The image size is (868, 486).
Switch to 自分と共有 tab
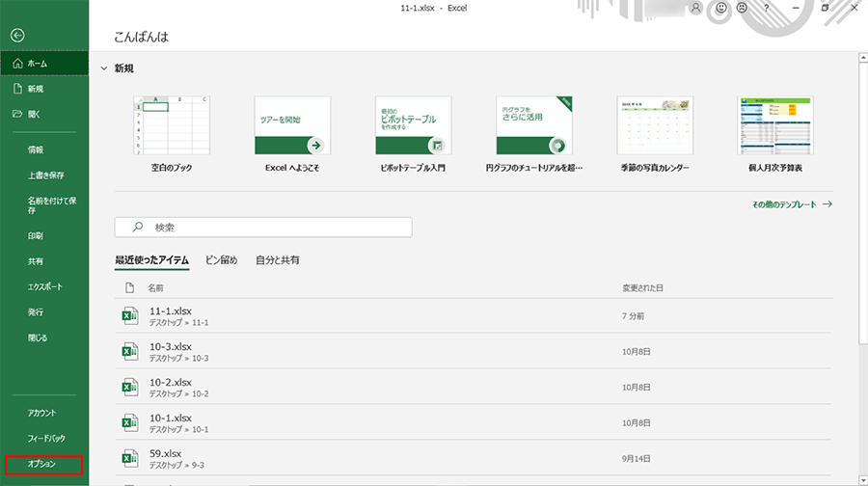[x=278, y=260]
